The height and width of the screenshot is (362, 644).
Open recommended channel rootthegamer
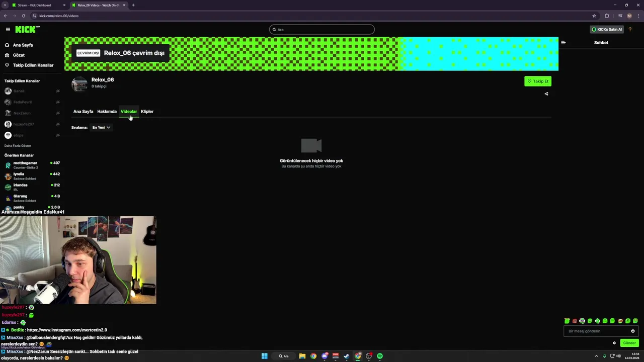(32, 165)
